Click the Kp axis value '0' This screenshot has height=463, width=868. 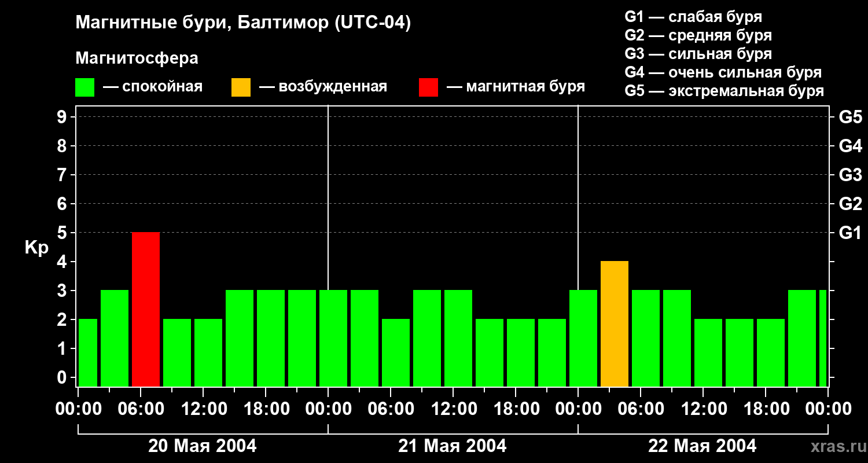pyautogui.click(x=63, y=377)
